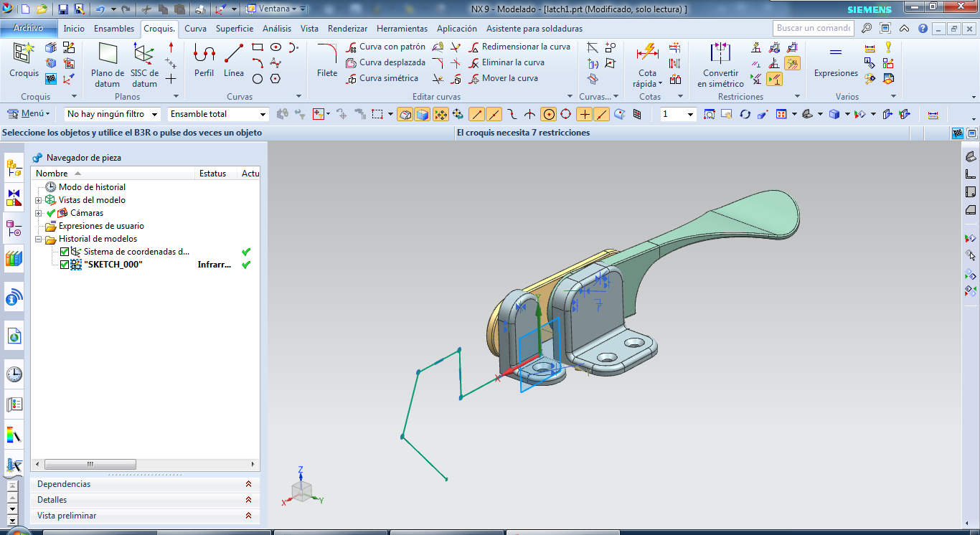
Task: Select the Perfil curve tool
Action: pos(204,60)
